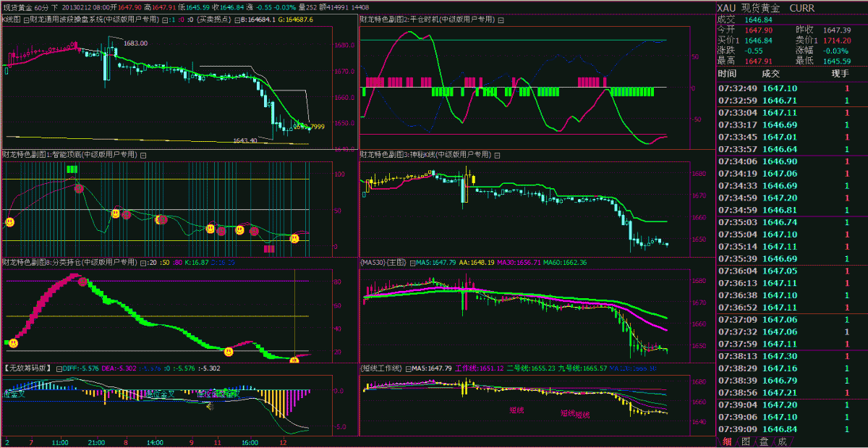Click the 1683.00 price label on K-line chart
The image size is (868, 448).
pos(135,43)
